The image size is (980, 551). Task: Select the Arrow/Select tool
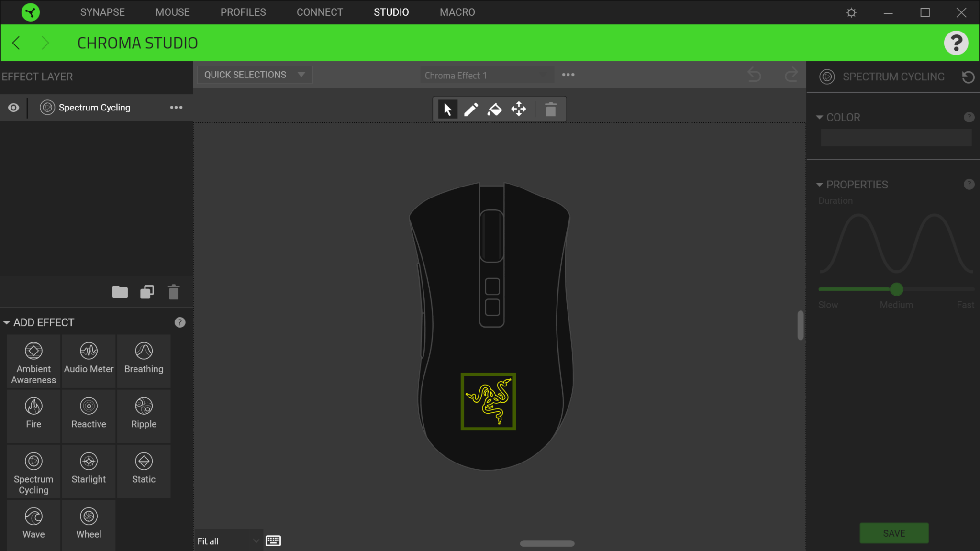point(447,109)
